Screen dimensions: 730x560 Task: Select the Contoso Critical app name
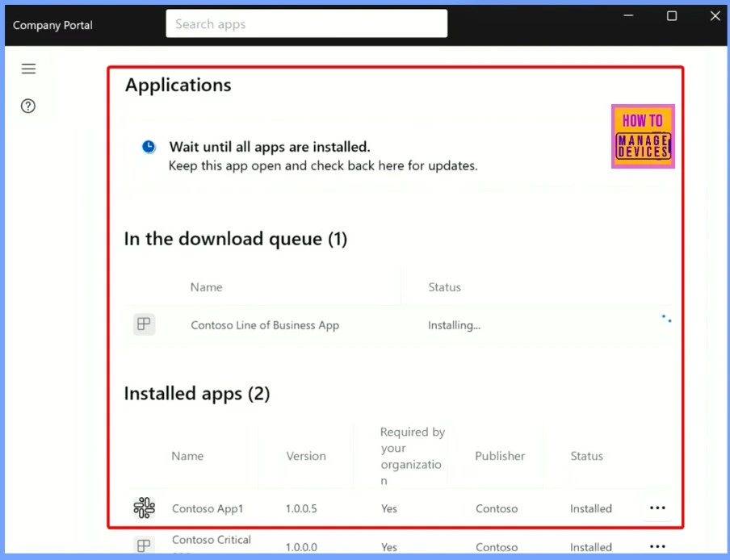tap(212, 540)
